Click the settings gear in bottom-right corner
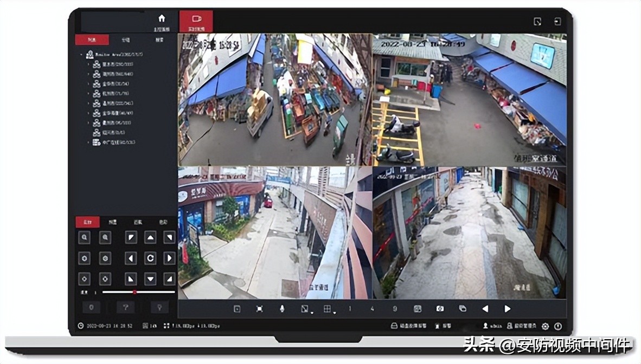 coord(545,326)
